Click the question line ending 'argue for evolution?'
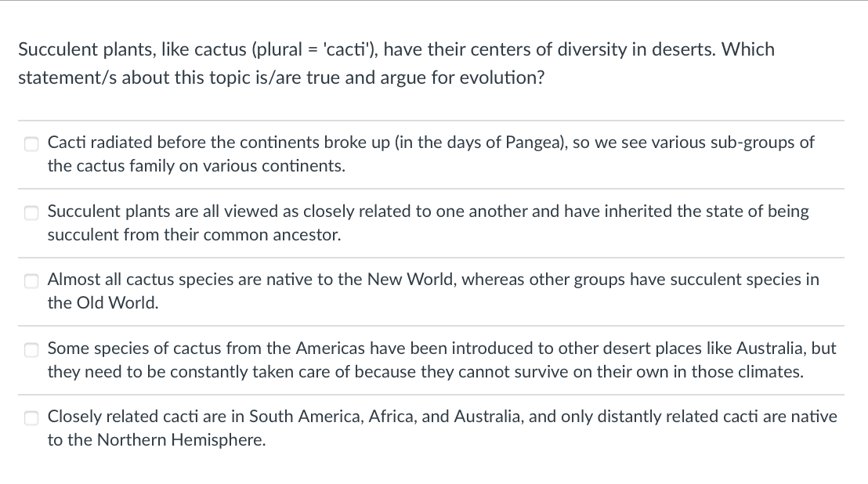 281,78
